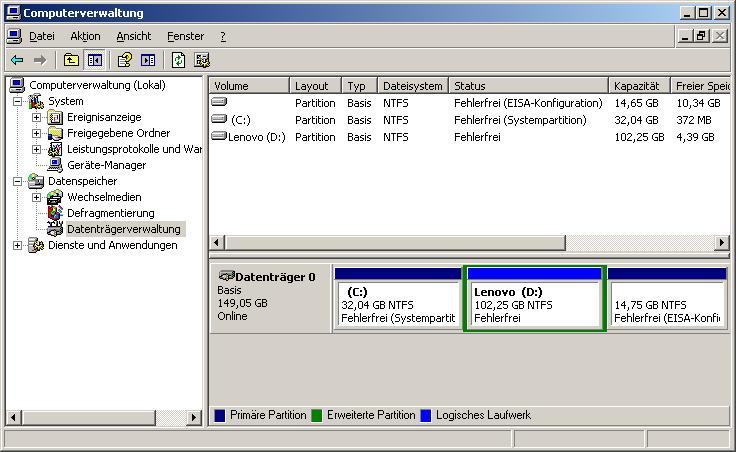Click the Erweiterte Partition green swatch
The height and width of the screenshot is (452, 736).
pyautogui.click(x=317, y=415)
